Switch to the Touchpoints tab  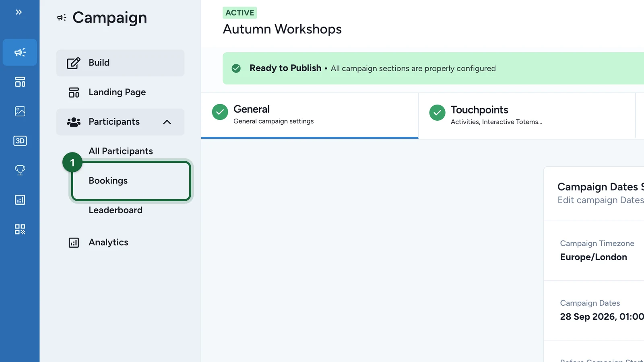527,116
